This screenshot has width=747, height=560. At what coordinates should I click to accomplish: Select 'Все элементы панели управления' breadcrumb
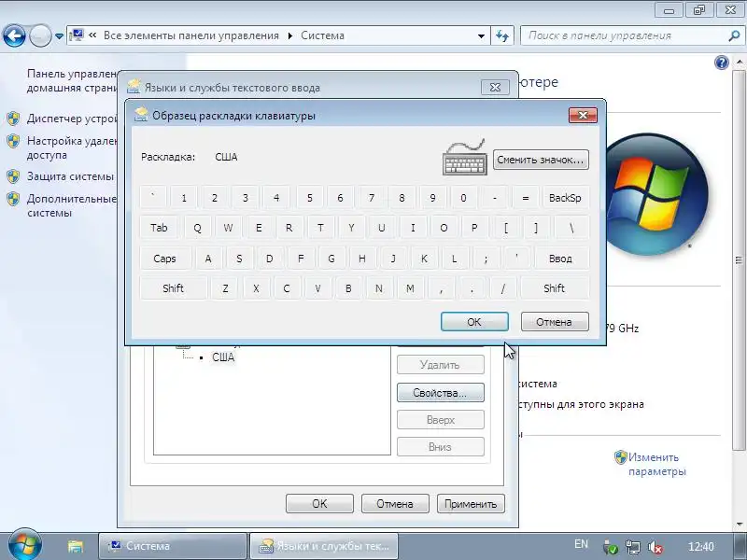pyautogui.click(x=191, y=35)
